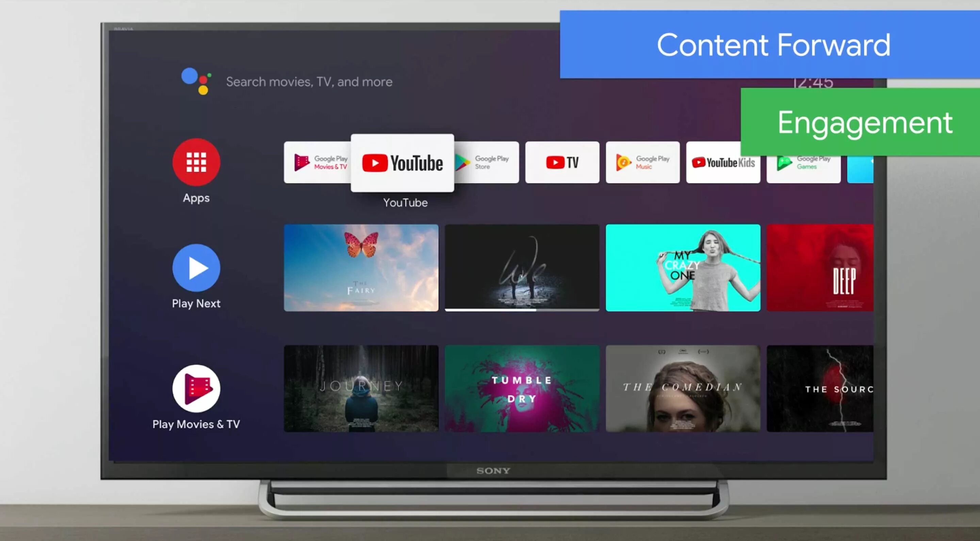Image resolution: width=980 pixels, height=541 pixels.
Task: Select The Fairy content thumbnail
Action: [x=361, y=267]
